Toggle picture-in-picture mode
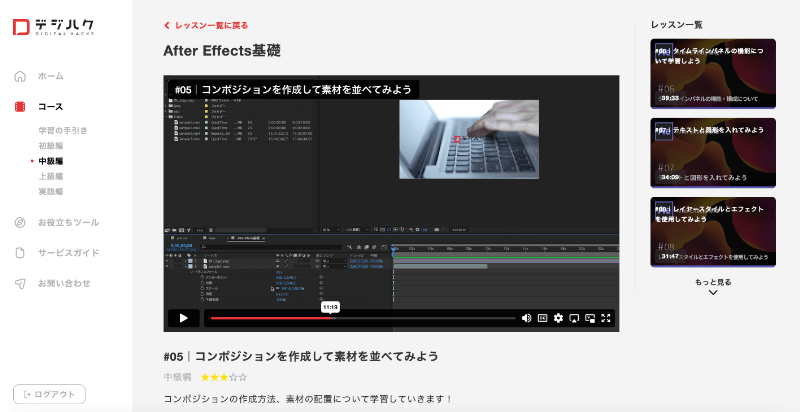The width and height of the screenshot is (800, 412). coord(590,318)
